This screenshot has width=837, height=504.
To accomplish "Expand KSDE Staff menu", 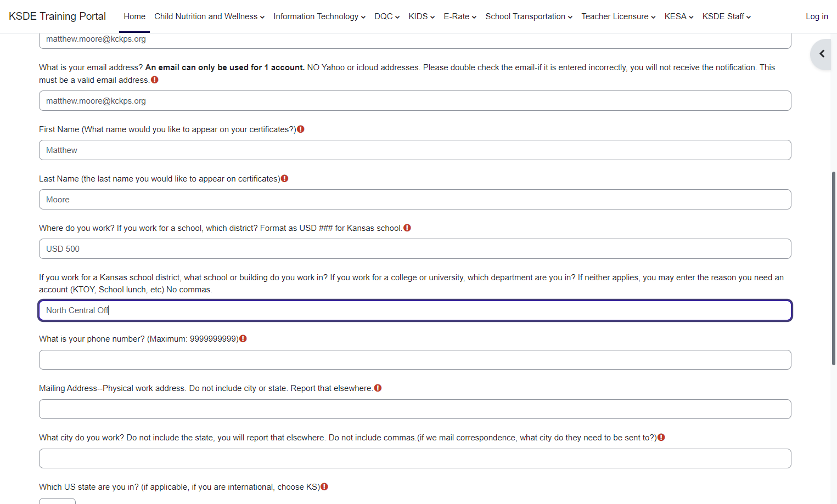I will tap(727, 16).
